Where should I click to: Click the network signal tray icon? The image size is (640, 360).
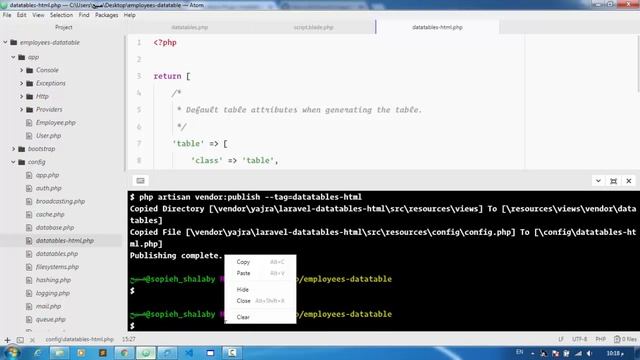pos(578,353)
